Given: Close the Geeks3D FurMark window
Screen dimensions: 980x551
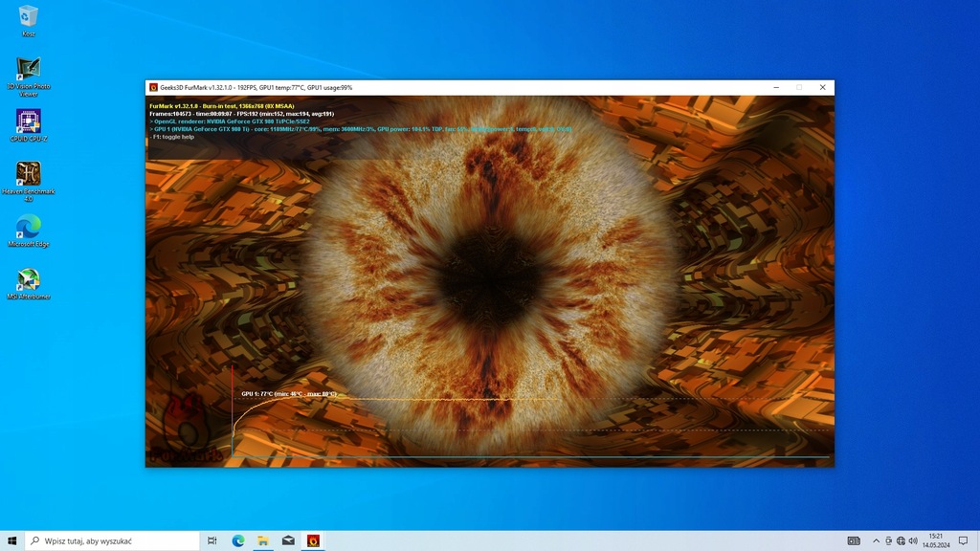Looking at the screenshot, I should point(822,87).
